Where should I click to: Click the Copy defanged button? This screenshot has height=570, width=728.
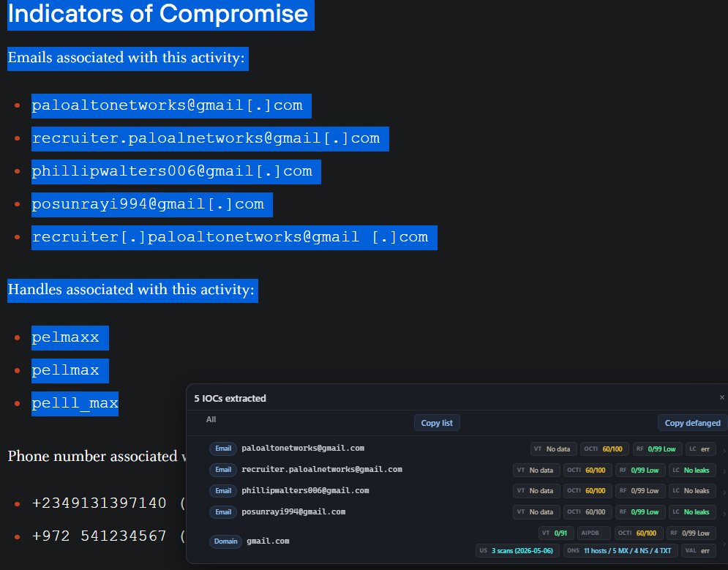692,423
